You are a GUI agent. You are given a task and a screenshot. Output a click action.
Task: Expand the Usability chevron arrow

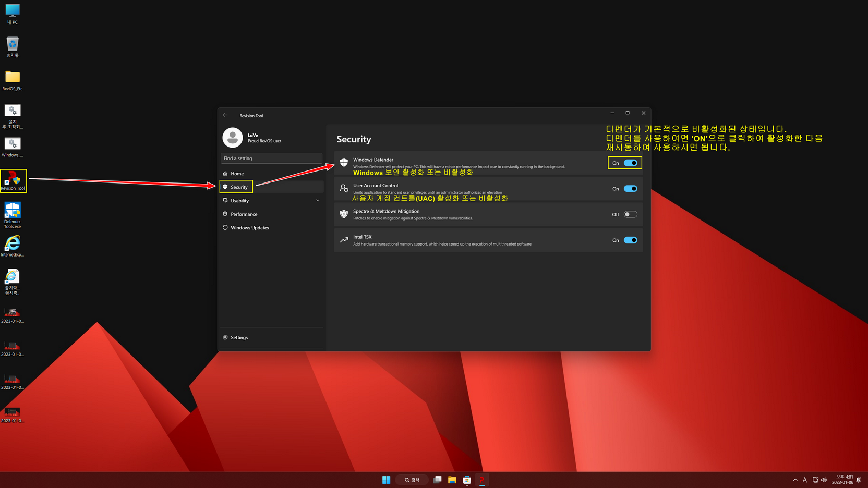tap(318, 200)
